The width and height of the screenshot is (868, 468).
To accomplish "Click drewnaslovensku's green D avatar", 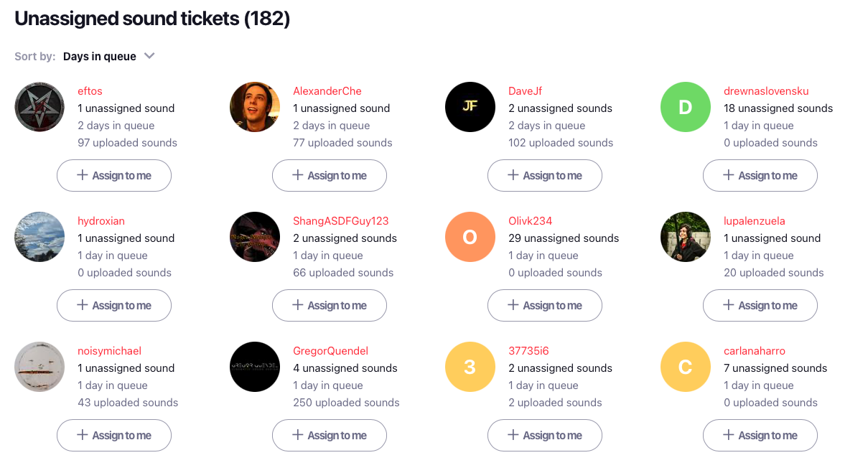I will pyautogui.click(x=686, y=107).
